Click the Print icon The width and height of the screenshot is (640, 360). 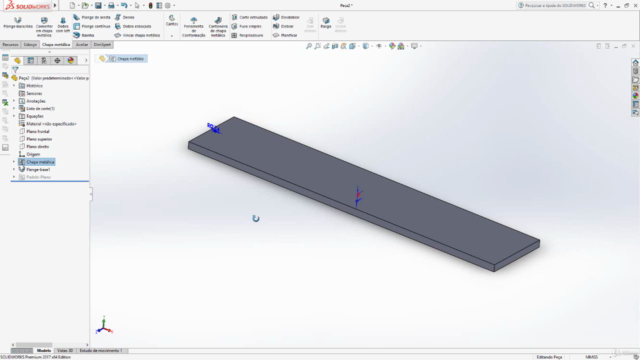111,5
